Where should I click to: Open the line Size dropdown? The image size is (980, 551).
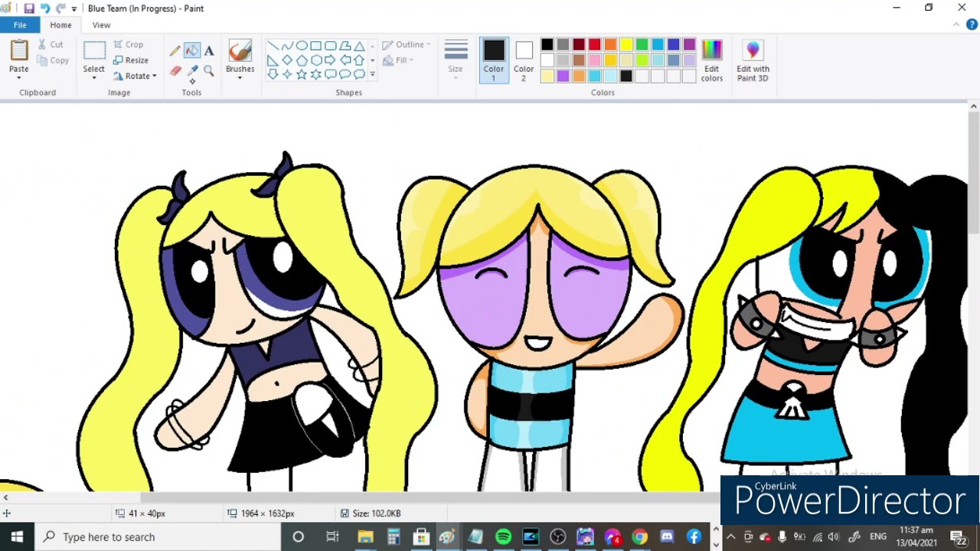pos(456,59)
